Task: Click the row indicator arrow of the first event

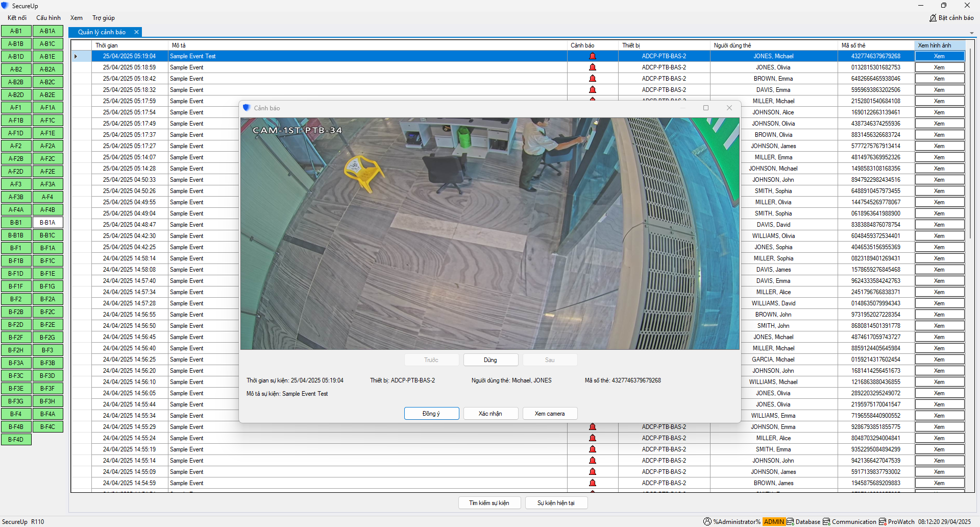Action: 76,56
